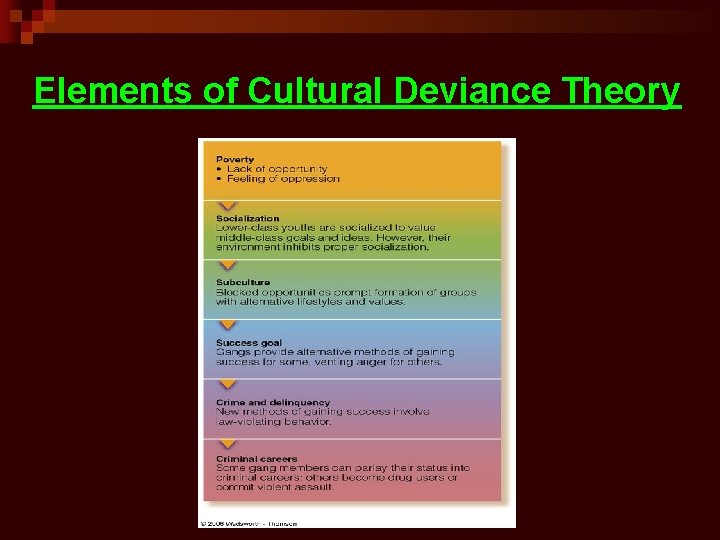Click the arrow above Subculture
720x540 pixels.
click(x=228, y=265)
